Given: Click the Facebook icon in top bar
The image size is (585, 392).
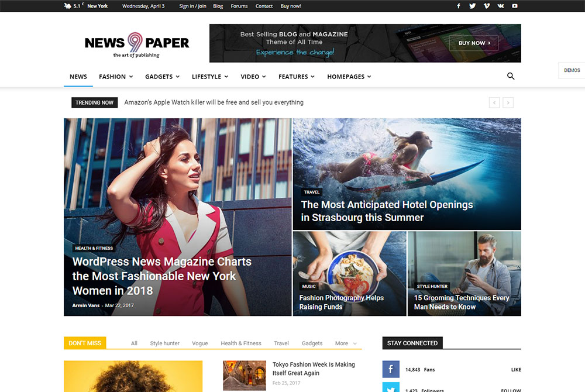Looking at the screenshot, I should pyautogui.click(x=458, y=6).
